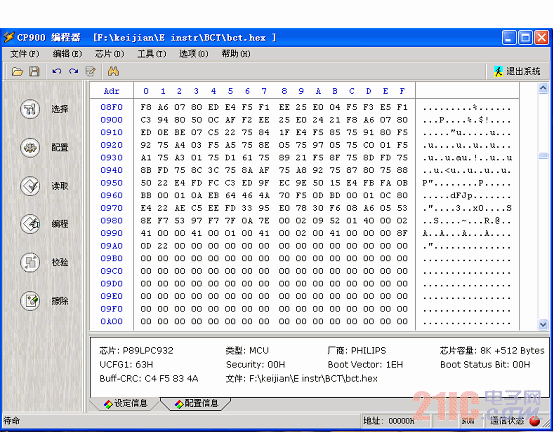Screen dimensions: 553x432
Task: Click chip name P89LPC932
Action: tap(148, 351)
